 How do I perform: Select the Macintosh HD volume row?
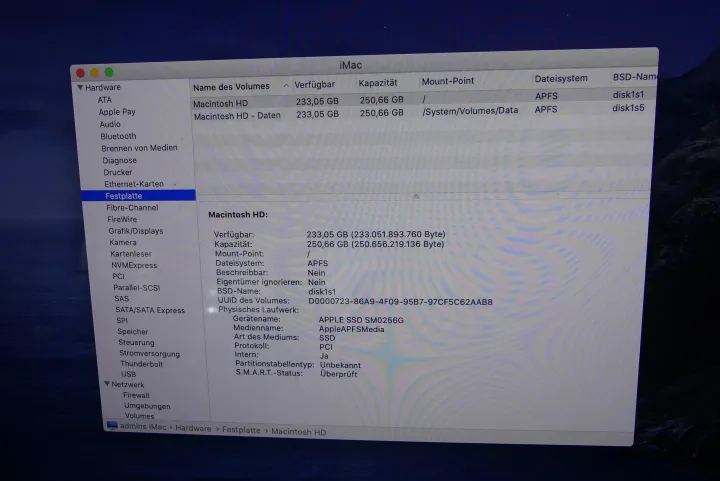point(422,99)
